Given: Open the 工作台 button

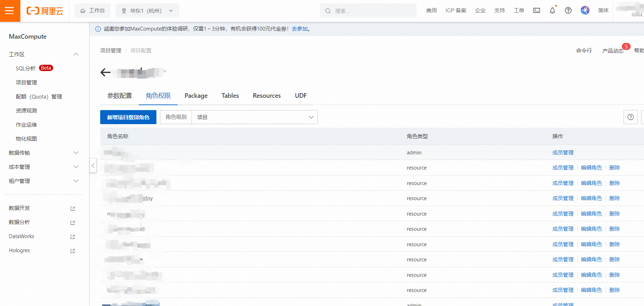Looking at the screenshot, I should pyautogui.click(x=92, y=11).
